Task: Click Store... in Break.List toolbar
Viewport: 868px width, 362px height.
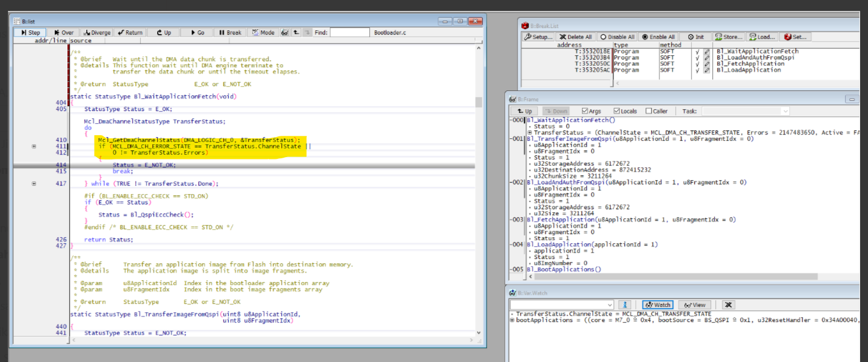Action: pos(729,37)
